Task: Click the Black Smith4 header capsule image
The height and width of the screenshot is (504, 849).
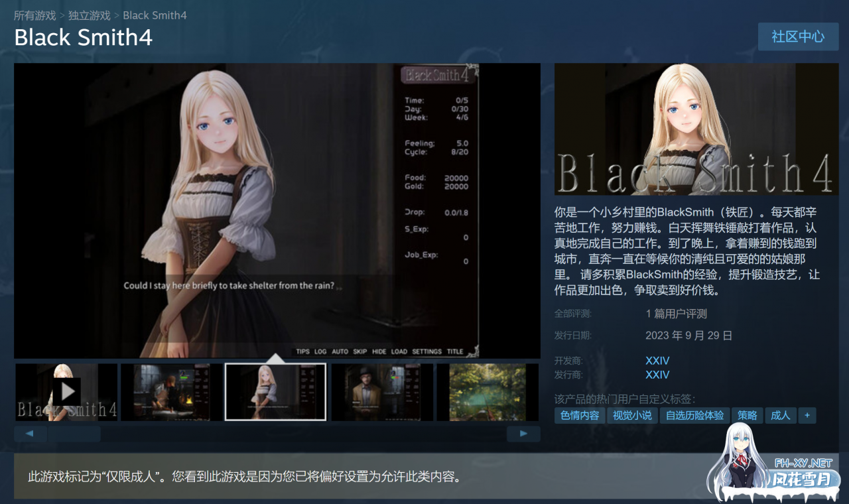Action: click(696, 129)
